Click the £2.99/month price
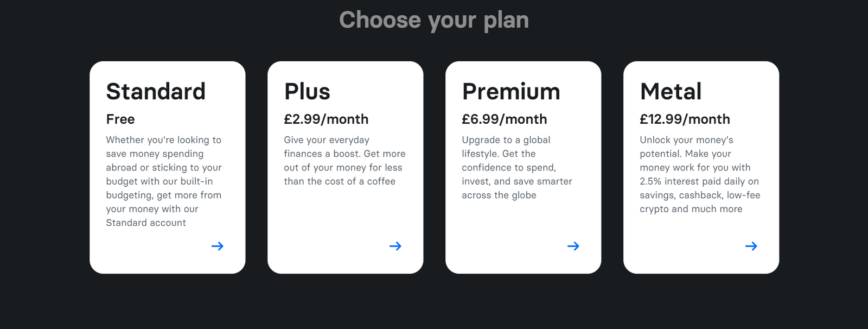This screenshot has width=868, height=329. click(326, 119)
